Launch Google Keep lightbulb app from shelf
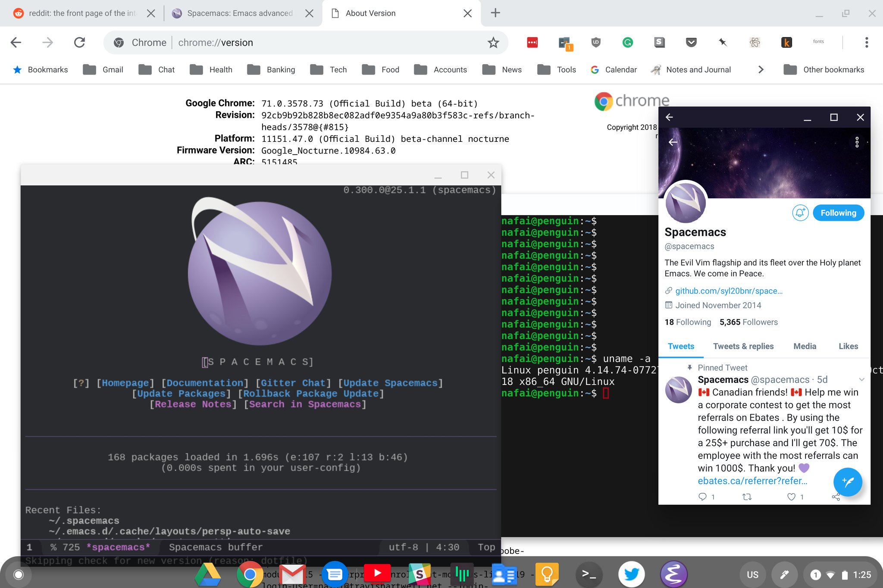Viewport: 883px width, 588px height. tap(547, 574)
